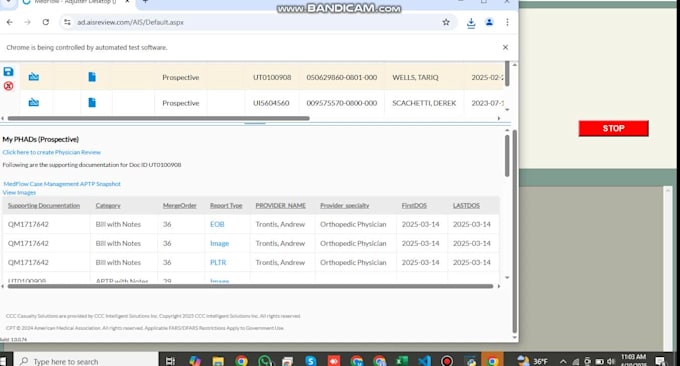Click the scroll-down arrow of the documentation table

click(x=507, y=278)
